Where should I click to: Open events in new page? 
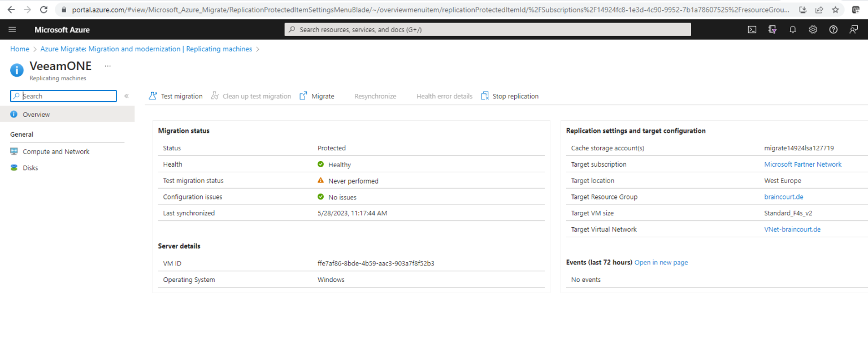pyautogui.click(x=661, y=262)
